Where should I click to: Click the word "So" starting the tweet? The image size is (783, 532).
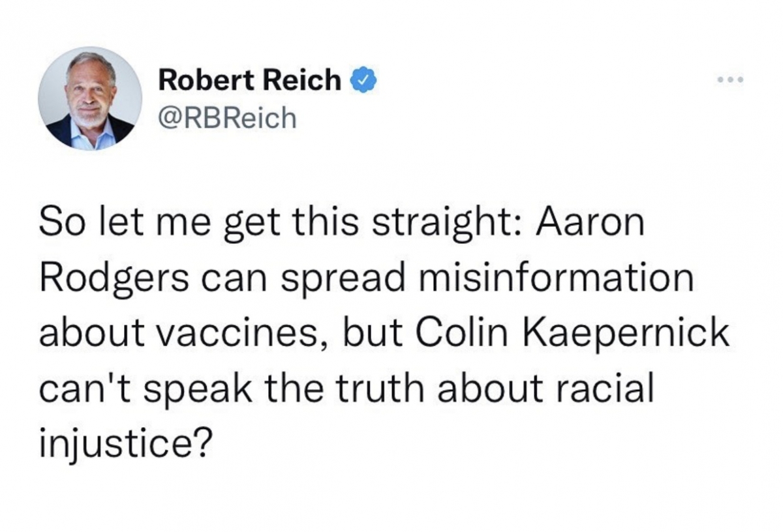point(60,224)
